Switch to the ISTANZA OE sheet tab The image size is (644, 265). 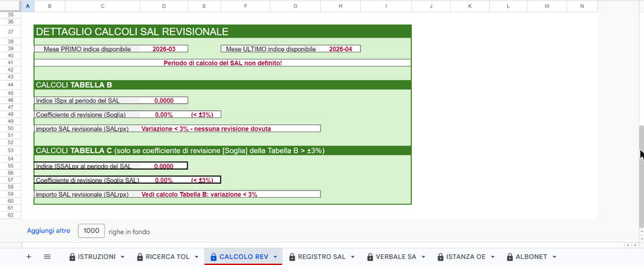point(466,257)
